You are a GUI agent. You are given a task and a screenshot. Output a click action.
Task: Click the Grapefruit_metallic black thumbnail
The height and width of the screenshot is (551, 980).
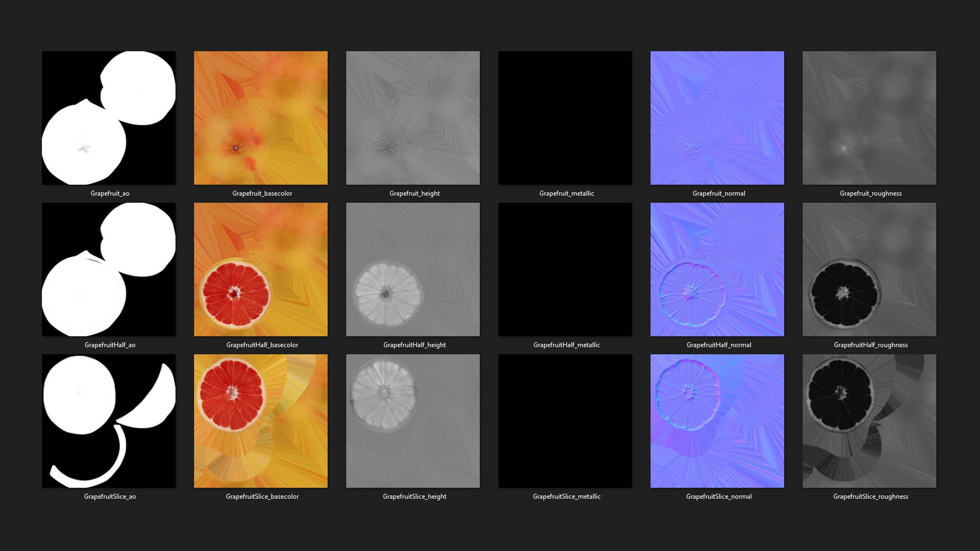coord(565,118)
